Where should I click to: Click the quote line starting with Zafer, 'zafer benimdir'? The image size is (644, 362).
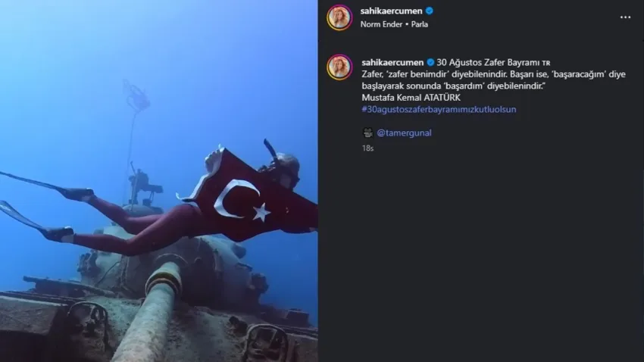494,74
